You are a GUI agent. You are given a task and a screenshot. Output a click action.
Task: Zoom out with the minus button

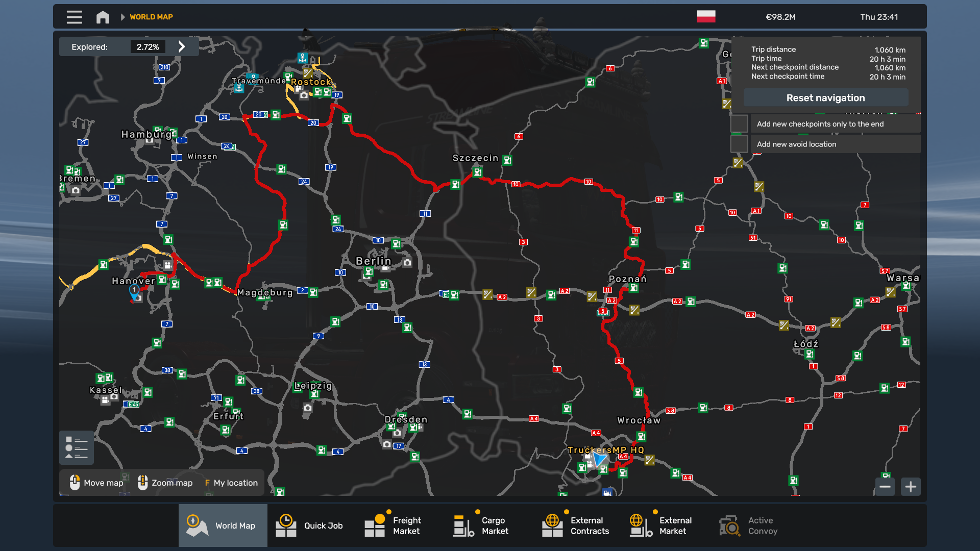tap(885, 487)
